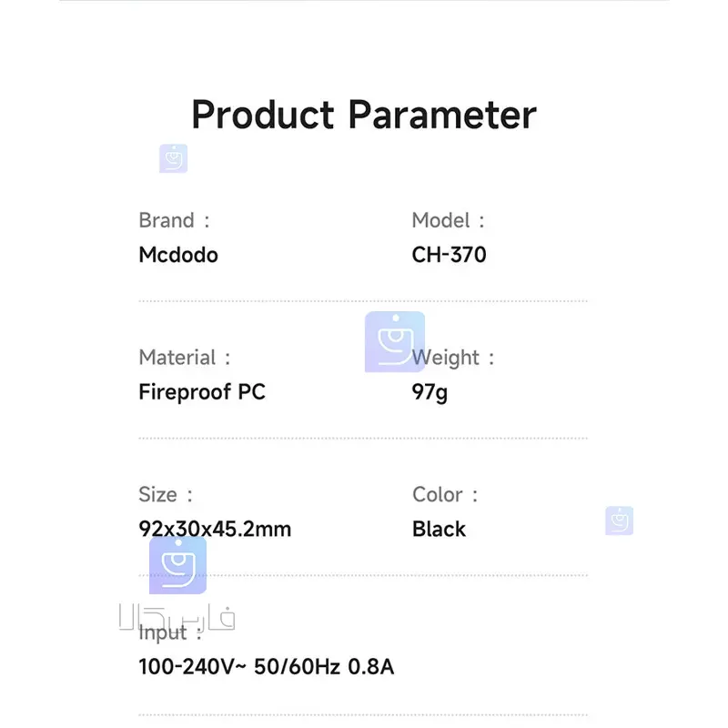The width and height of the screenshot is (728, 728).
Task: Click the Persian watermark text above Input
Action: pyautogui.click(x=177, y=617)
